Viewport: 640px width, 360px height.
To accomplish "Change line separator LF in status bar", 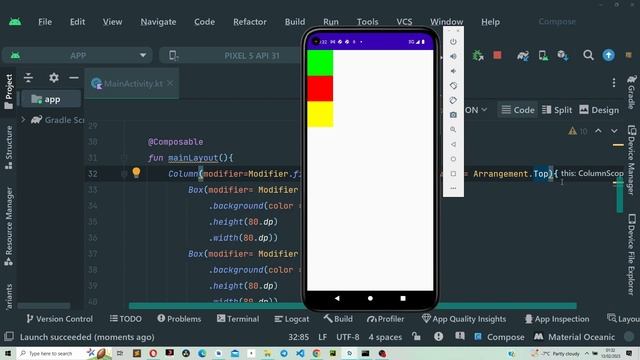I will point(322,337).
